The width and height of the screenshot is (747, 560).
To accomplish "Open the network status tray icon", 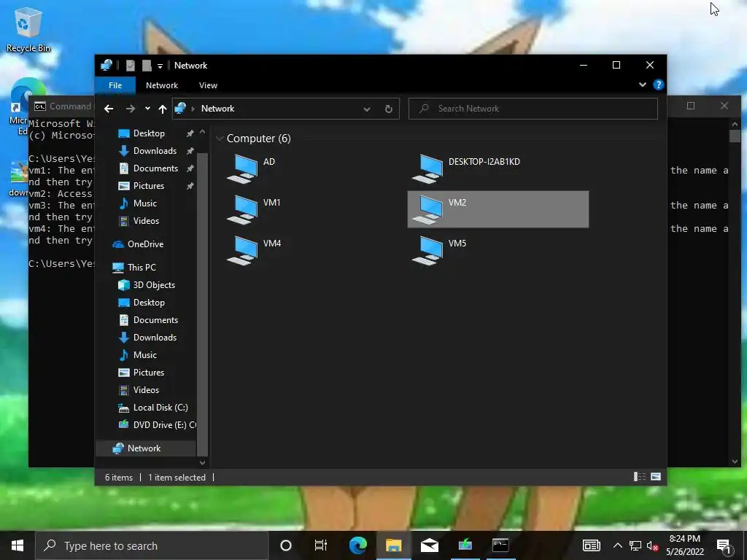I will coord(635,545).
